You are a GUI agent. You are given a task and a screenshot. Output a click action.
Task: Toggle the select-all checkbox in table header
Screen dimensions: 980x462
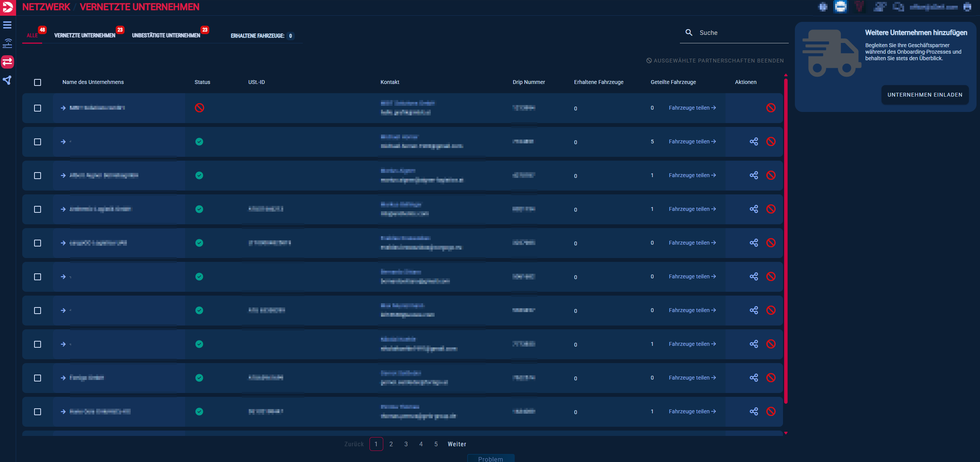[x=38, y=82]
